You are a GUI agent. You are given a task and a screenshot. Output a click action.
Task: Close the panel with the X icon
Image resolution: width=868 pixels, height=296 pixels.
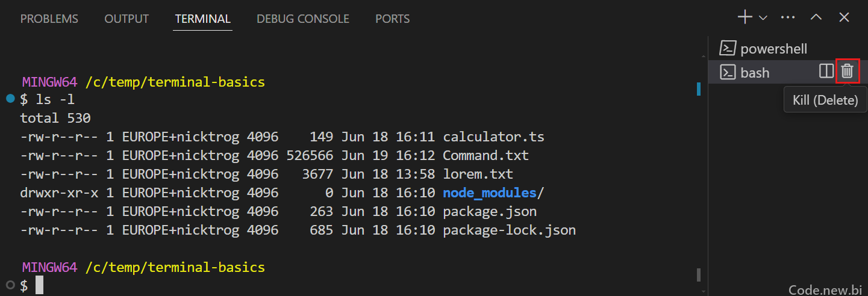pos(845,17)
